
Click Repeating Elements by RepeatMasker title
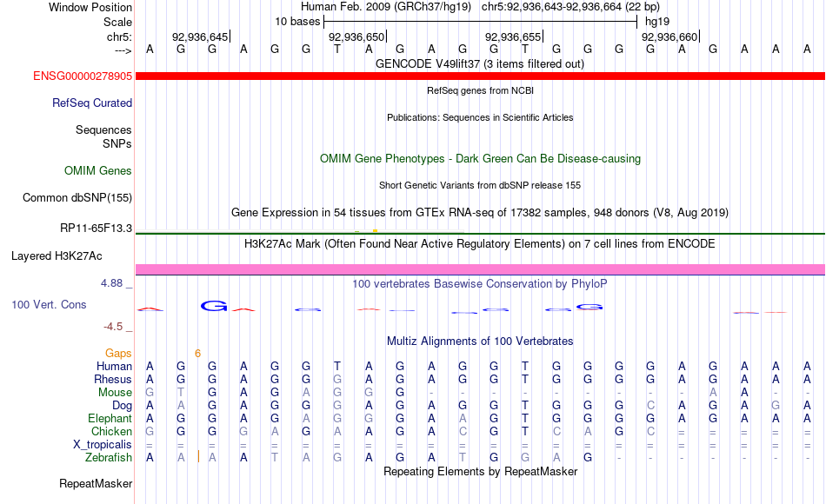[480, 471]
